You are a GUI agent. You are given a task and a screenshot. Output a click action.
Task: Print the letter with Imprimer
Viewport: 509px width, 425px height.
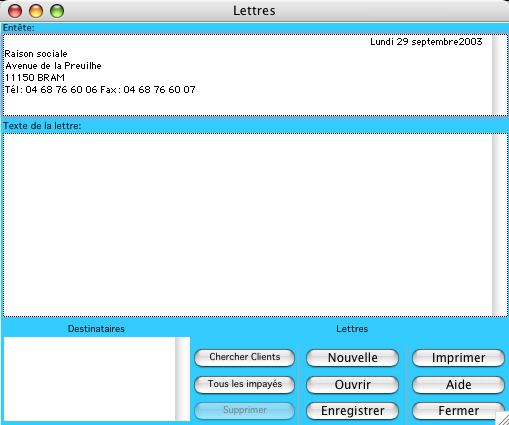click(458, 358)
